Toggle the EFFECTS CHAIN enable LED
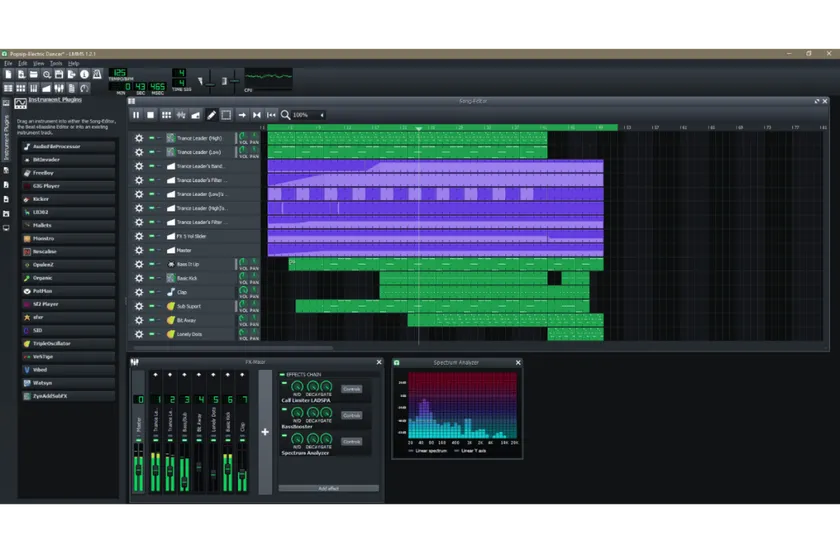 tap(282, 375)
